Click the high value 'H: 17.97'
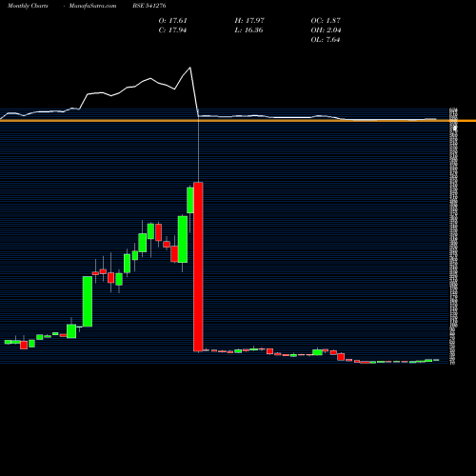The height and width of the screenshot is (476, 476). click(x=249, y=21)
